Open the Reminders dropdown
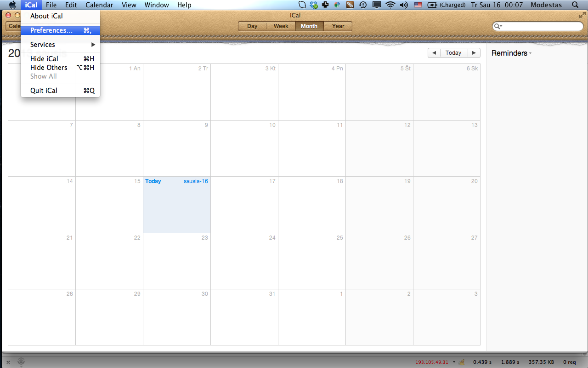This screenshot has height=368, width=588. (x=511, y=53)
